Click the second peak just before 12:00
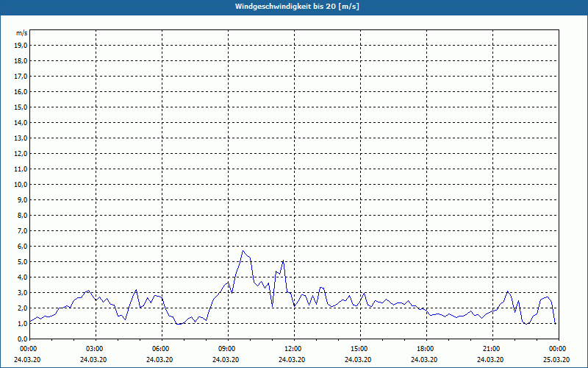The width and height of the screenshot is (588, 368). pos(283,261)
